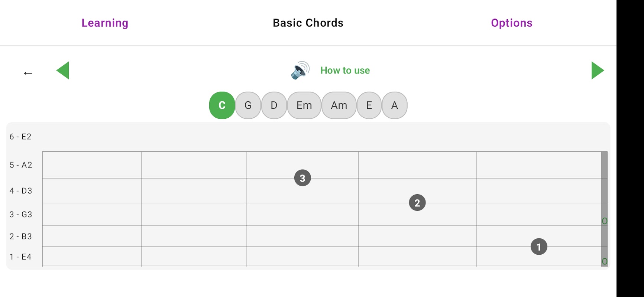Switch to the Am chord

pyautogui.click(x=339, y=105)
